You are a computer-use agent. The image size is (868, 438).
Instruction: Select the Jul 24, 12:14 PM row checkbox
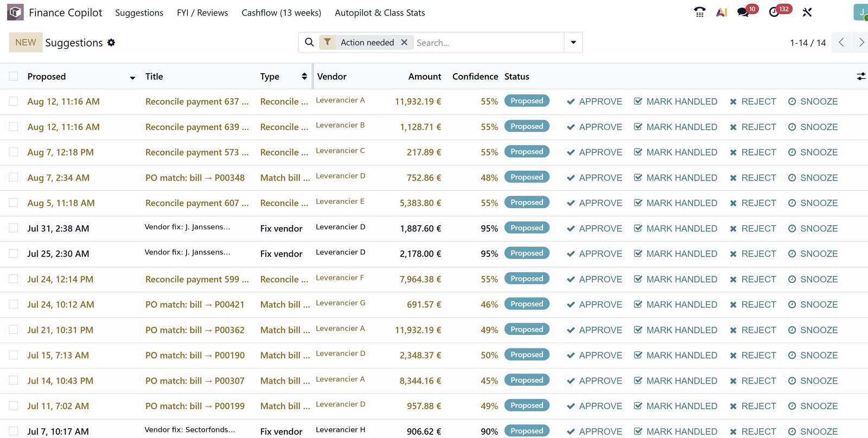coord(14,279)
